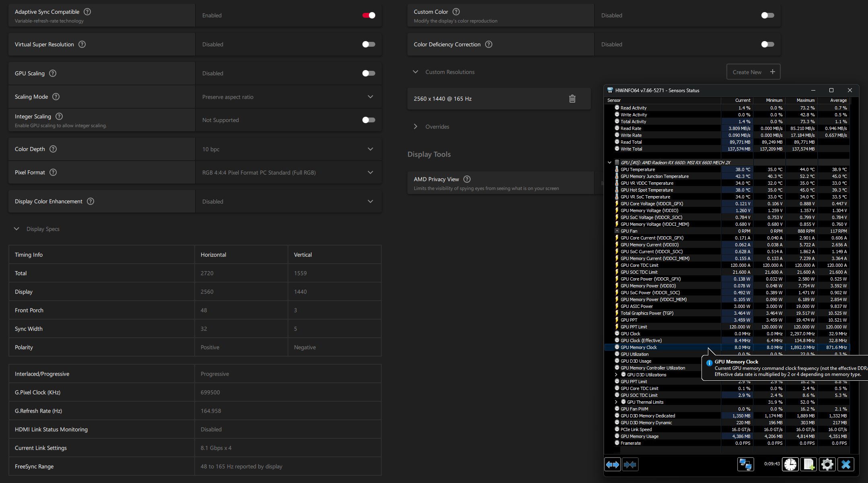The width and height of the screenshot is (868, 483).
Task: Start sensor logging with sheet icon
Action: [808, 464]
